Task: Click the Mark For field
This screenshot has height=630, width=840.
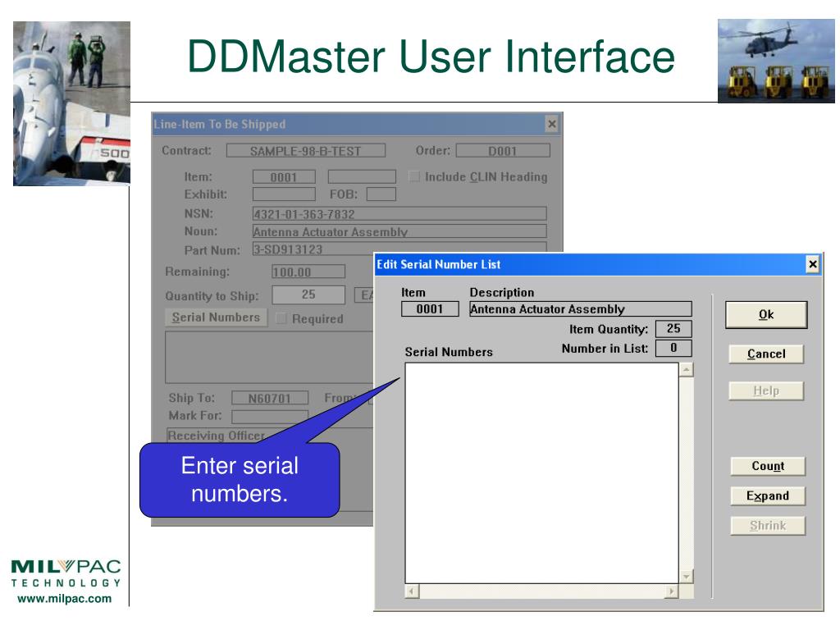Action: pos(269,416)
